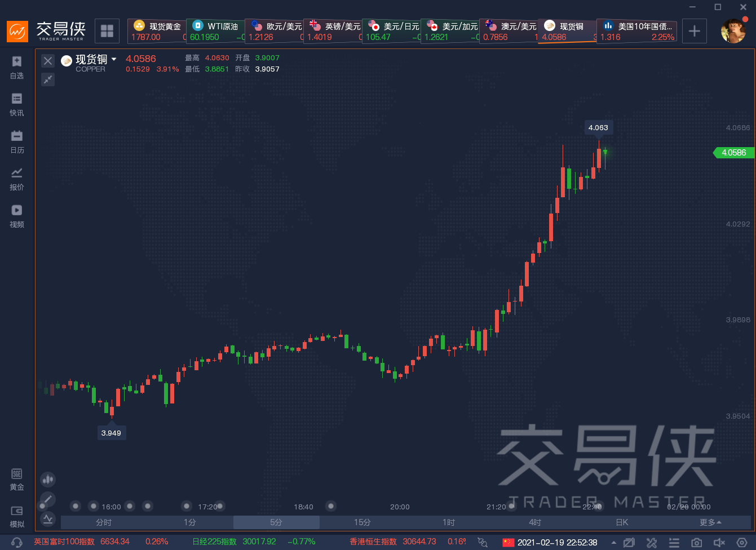Open the 视频 video section
Viewport: 756px width, 550px height.
[x=17, y=216]
